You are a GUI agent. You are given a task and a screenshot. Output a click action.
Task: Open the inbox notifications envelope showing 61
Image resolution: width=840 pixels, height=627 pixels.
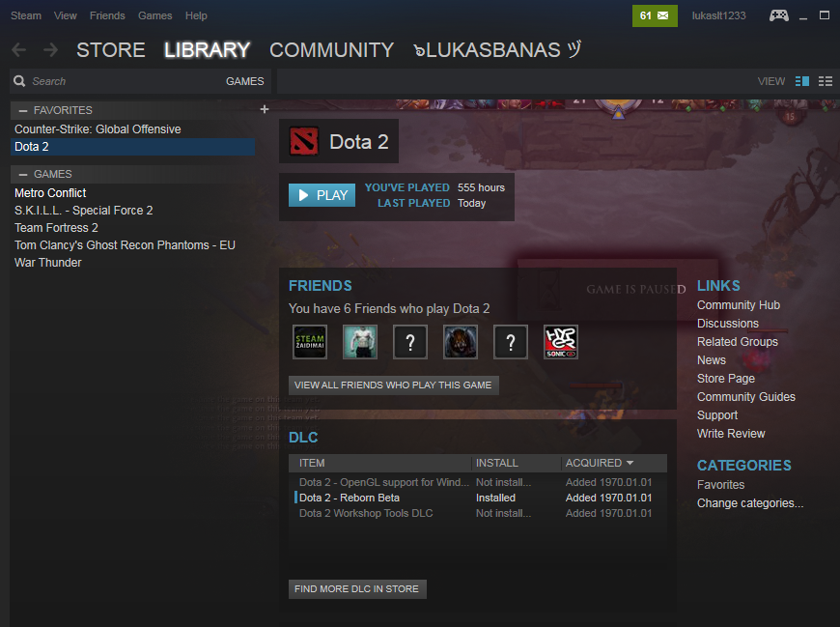click(655, 15)
